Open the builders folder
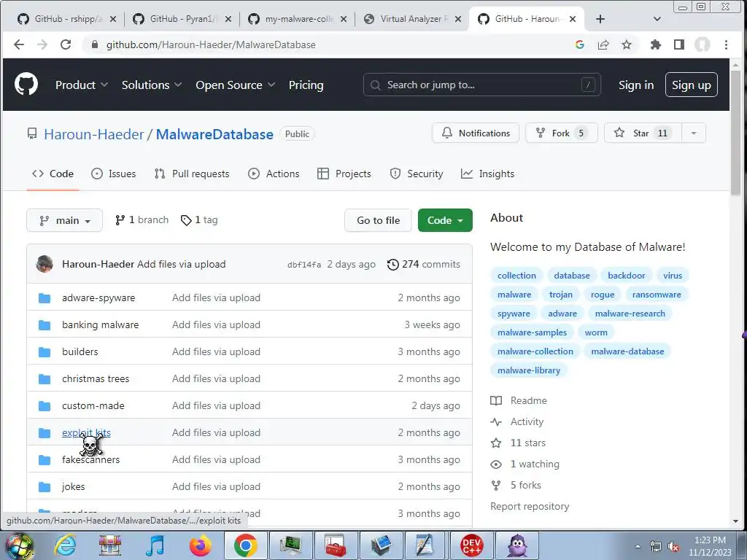This screenshot has width=747, height=560. [80, 351]
